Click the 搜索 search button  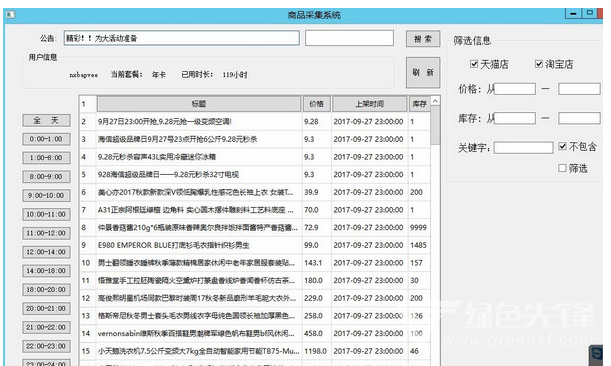423,39
